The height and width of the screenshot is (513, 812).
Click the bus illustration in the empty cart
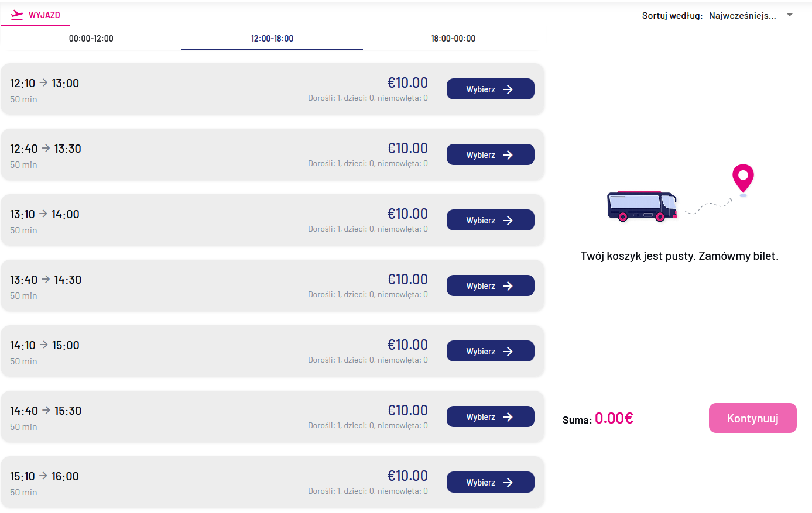point(642,206)
